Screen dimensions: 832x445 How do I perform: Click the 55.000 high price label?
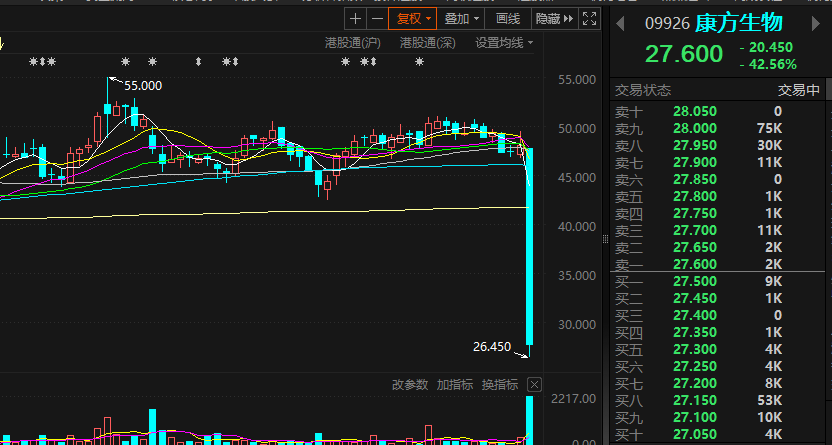143,85
